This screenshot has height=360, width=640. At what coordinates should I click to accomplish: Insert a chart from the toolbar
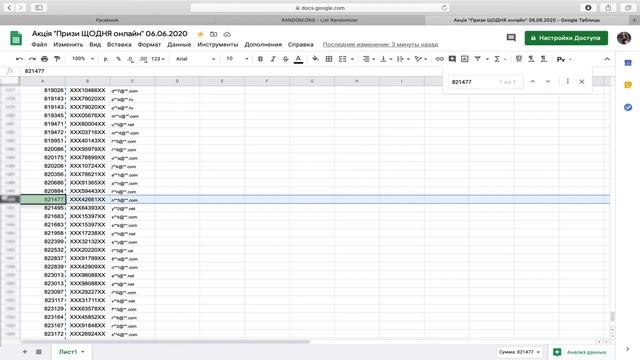pos(464,59)
